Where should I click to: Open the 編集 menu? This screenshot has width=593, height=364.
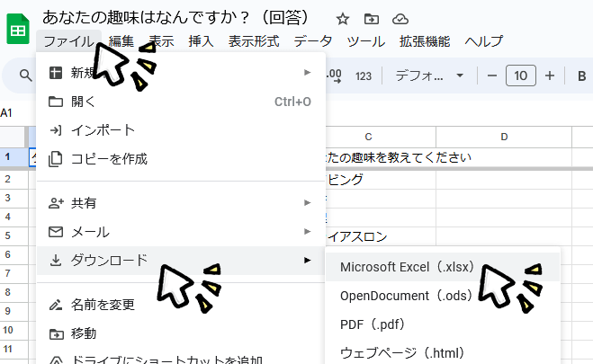[121, 41]
